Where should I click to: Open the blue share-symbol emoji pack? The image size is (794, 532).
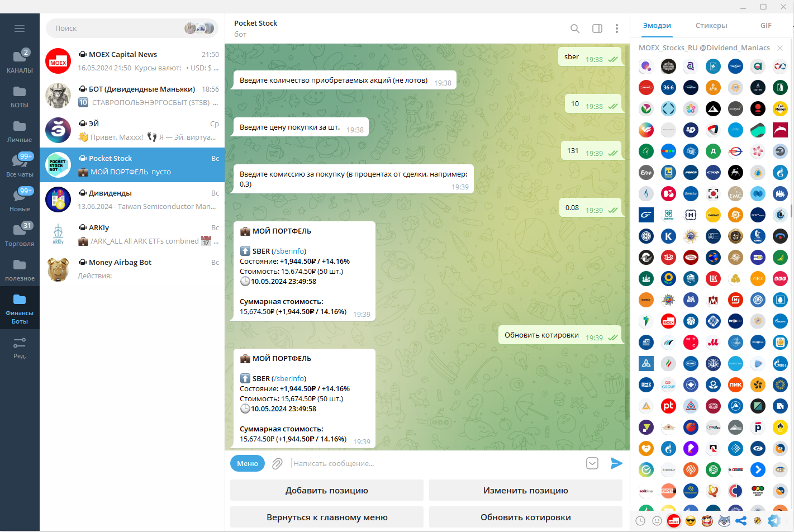point(741,521)
